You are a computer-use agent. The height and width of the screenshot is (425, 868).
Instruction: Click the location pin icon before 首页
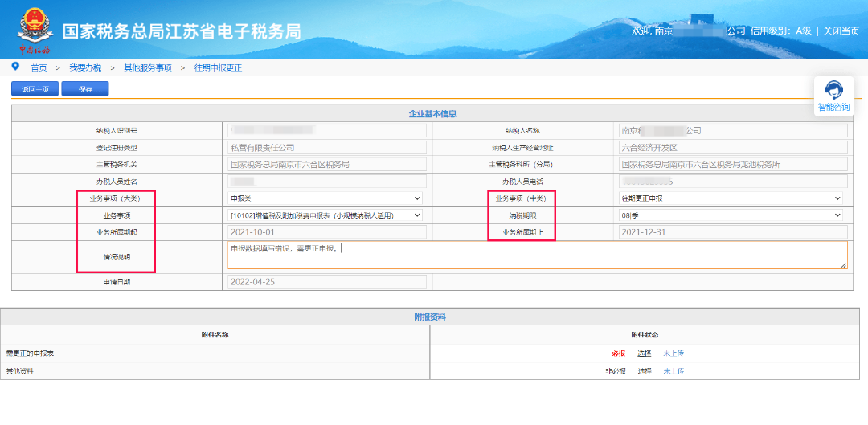coord(15,67)
